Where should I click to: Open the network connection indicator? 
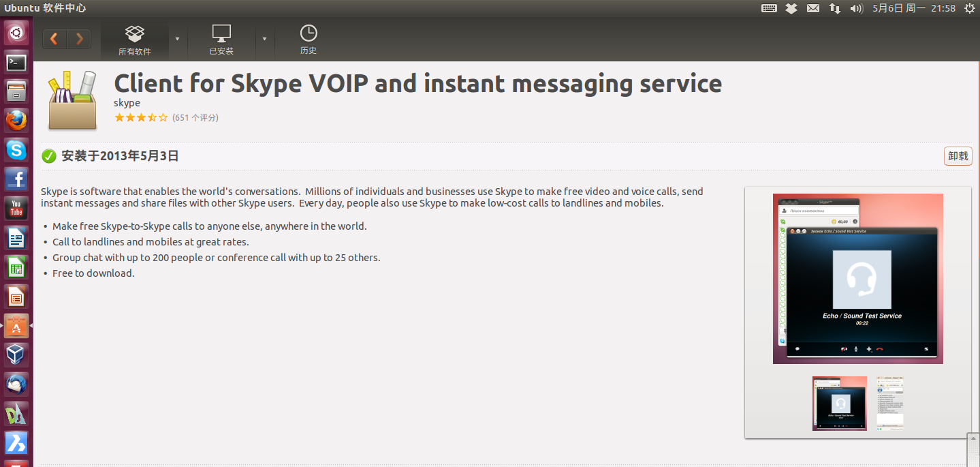tap(834, 8)
